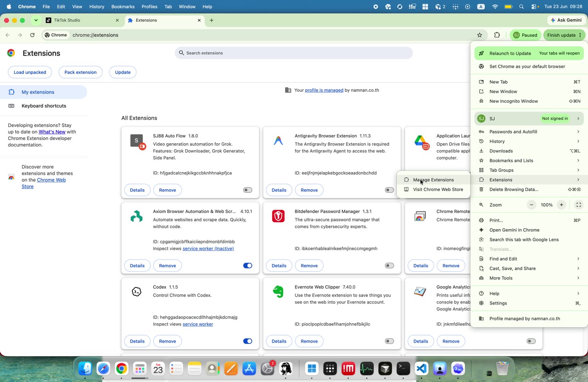Click the SJ88 Auto Flow extension icon
588x382 pixels.
137,141
